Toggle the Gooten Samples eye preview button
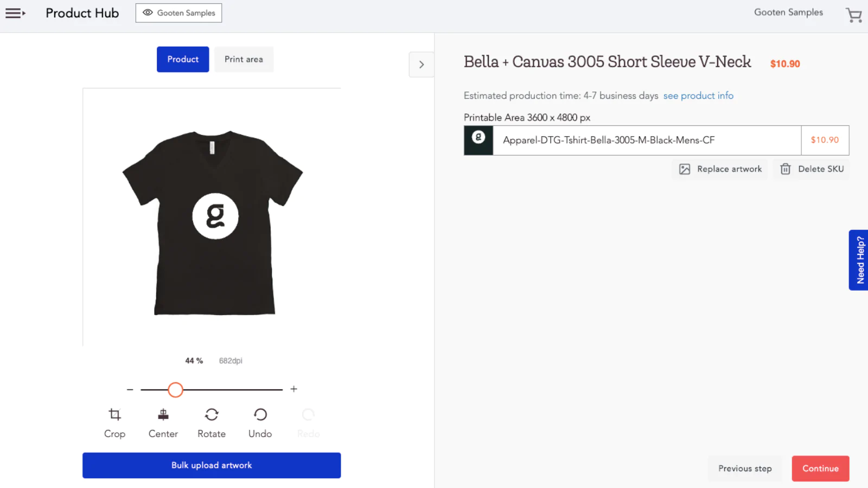This screenshot has height=488, width=868. 178,13
